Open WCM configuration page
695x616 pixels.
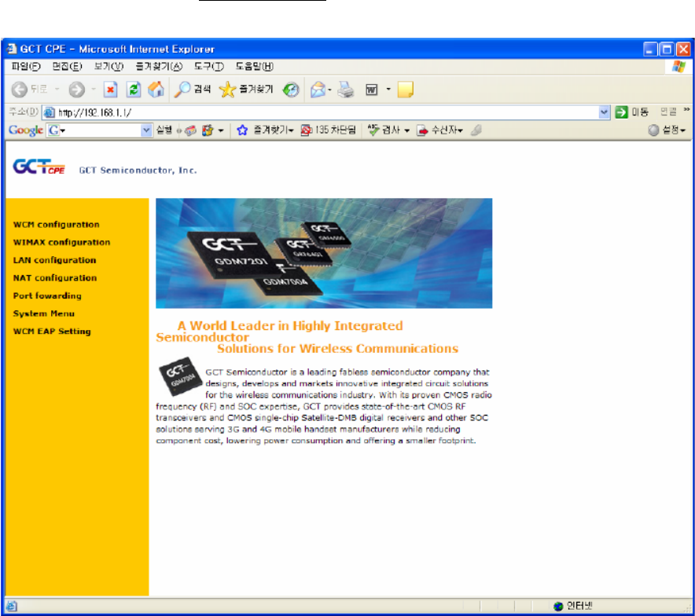point(57,225)
